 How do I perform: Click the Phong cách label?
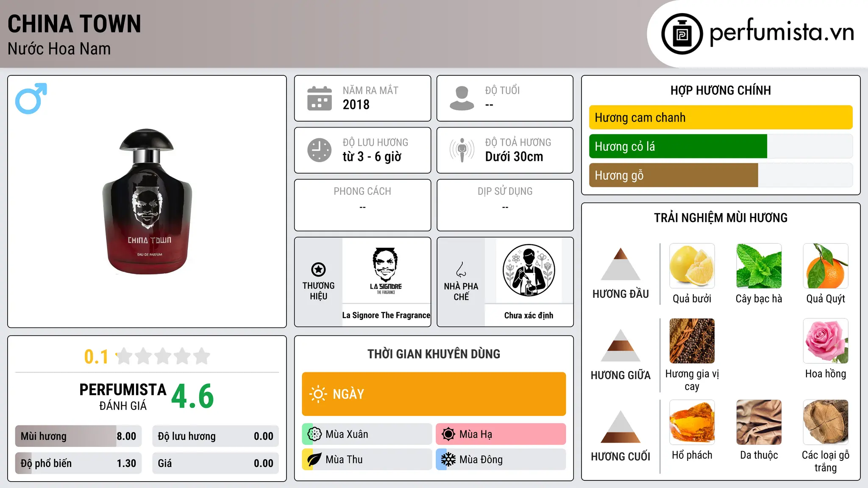(x=362, y=191)
